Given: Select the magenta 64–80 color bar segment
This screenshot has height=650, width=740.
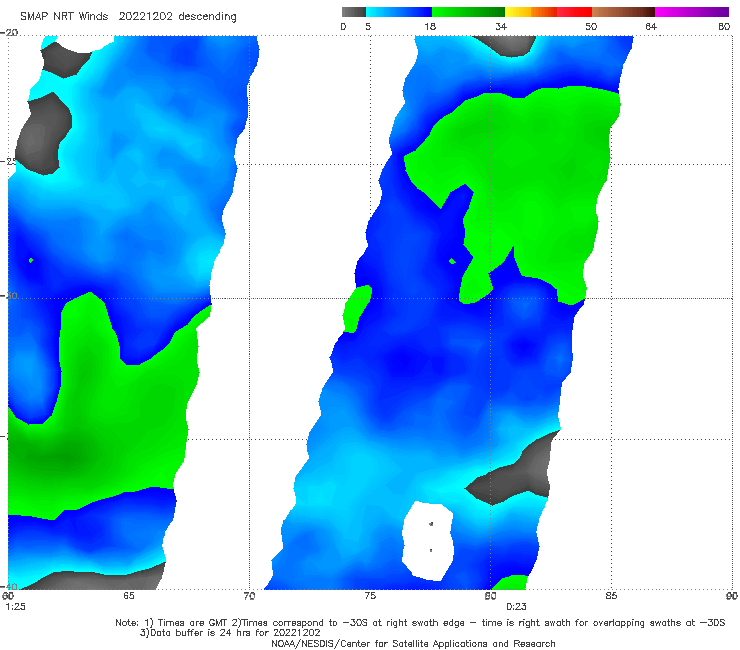Looking at the screenshot, I should pyautogui.click(x=692, y=12).
